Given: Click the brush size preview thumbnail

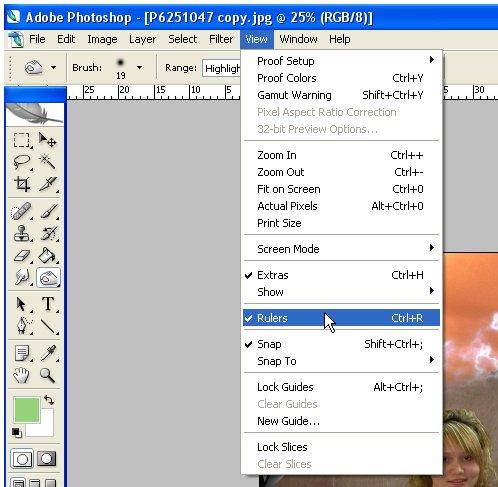Looking at the screenshot, I should (120, 63).
